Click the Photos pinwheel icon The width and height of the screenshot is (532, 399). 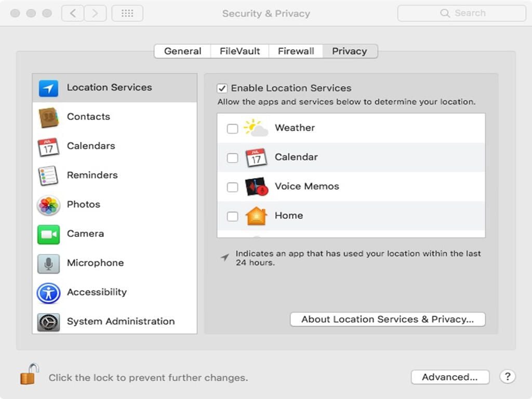(x=48, y=205)
